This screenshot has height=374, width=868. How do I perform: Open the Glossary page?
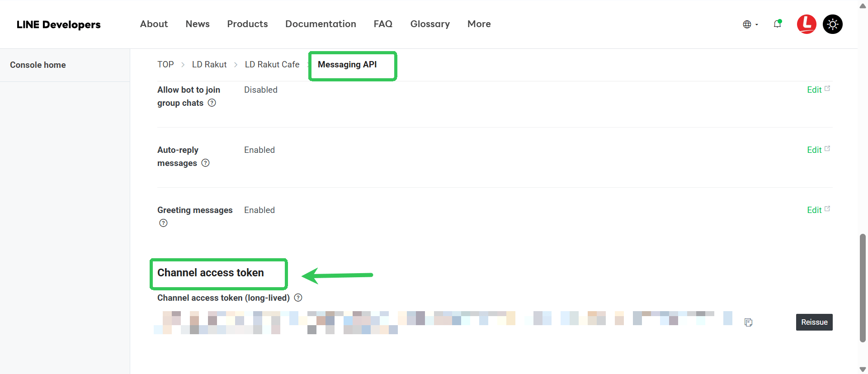(430, 24)
